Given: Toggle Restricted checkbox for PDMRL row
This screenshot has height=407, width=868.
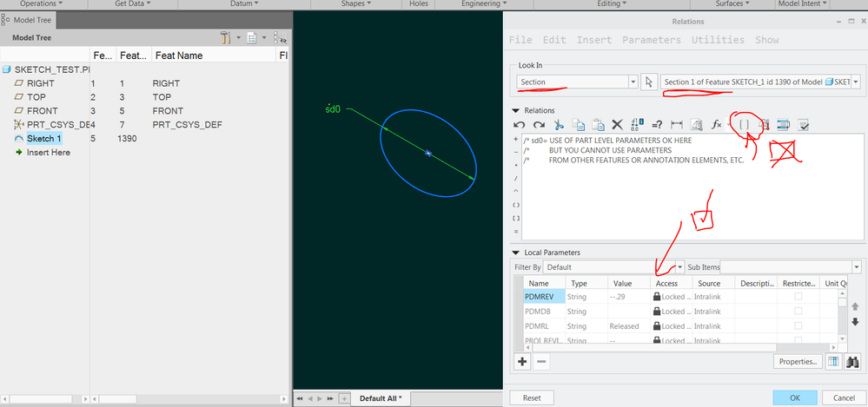Looking at the screenshot, I should [x=798, y=325].
